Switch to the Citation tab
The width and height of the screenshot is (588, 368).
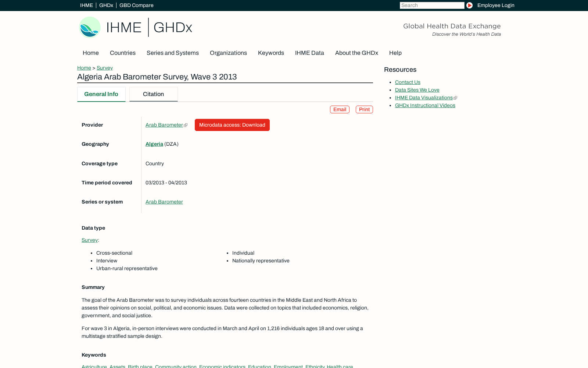tap(154, 94)
